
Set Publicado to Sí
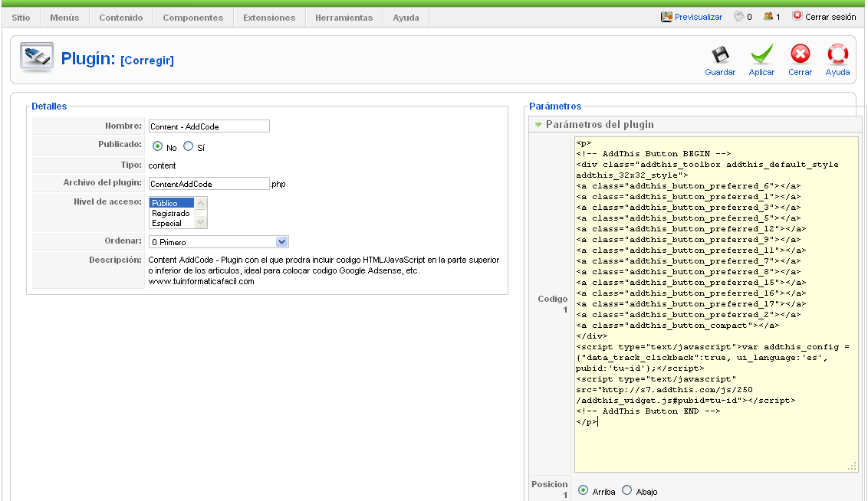[x=188, y=146]
